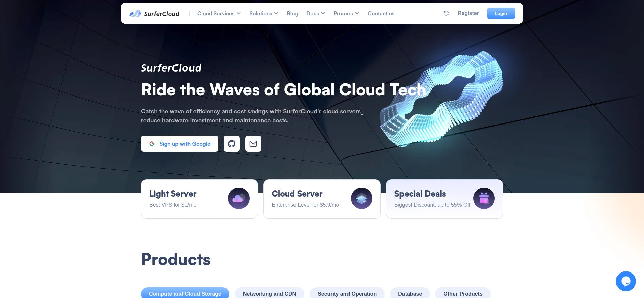
Task: Select the Database products tab
Action: pyautogui.click(x=410, y=293)
